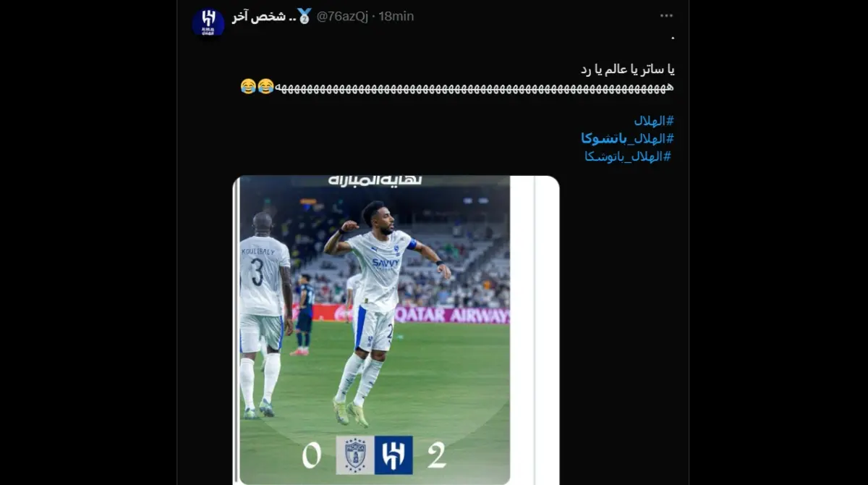This screenshot has width=868, height=485.
Task: Open the attached match image
Action: (396, 330)
